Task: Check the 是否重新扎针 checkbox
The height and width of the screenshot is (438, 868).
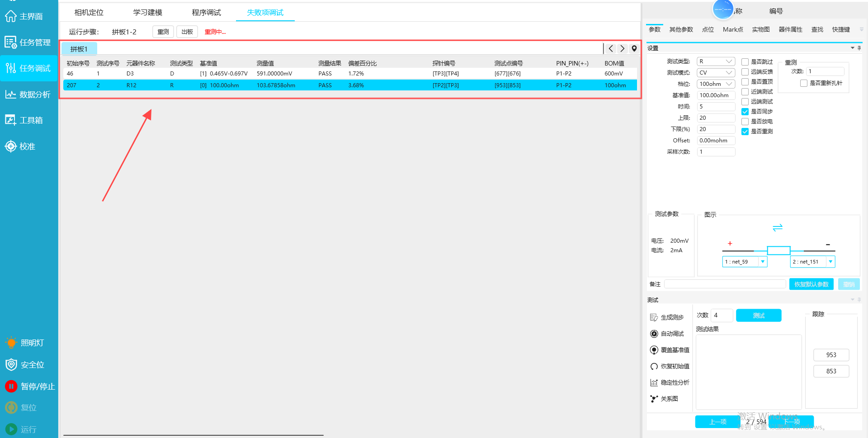Action: [803, 83]
